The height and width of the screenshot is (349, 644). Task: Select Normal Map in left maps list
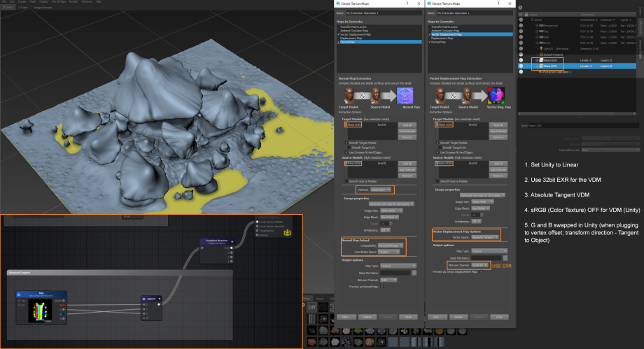(379, 42)
